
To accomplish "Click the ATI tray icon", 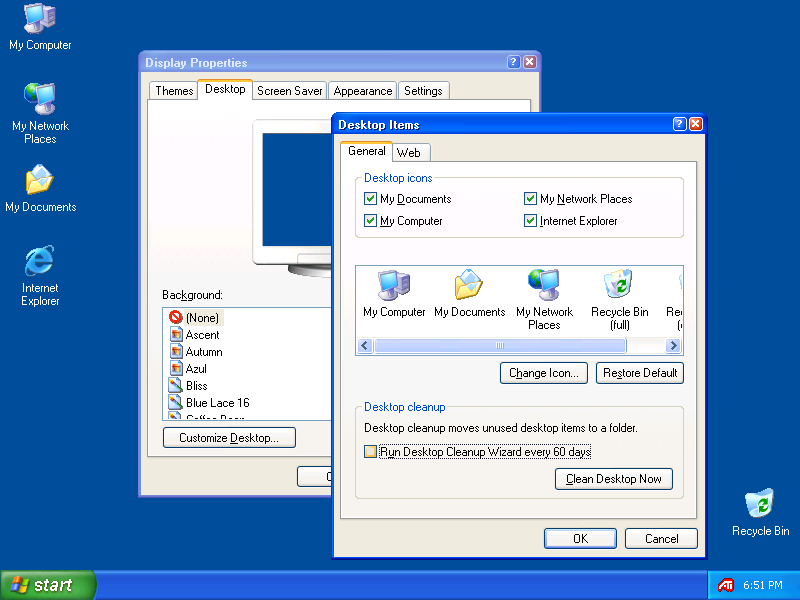I will [x=726, y=585].
